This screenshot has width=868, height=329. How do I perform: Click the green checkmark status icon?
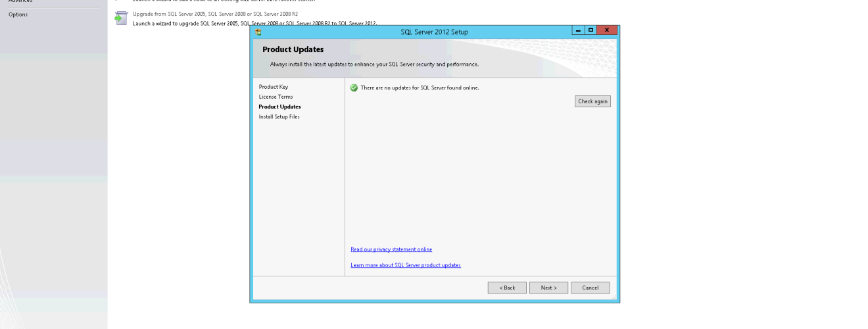point(354,88)
